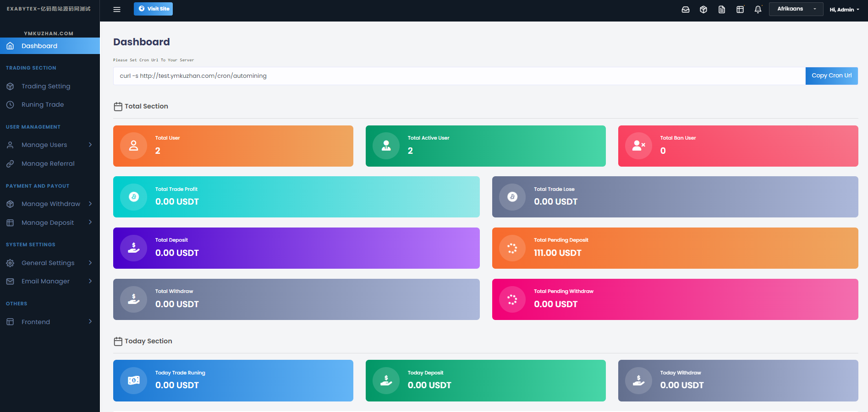
Task: Open the Hi, Admin account dropdown
Action: click(844, 10)
